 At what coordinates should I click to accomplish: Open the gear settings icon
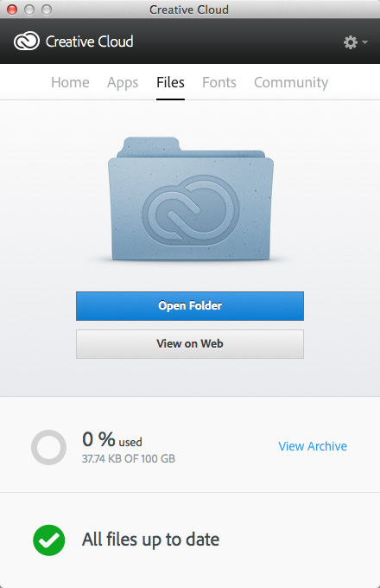coord(351,42)
